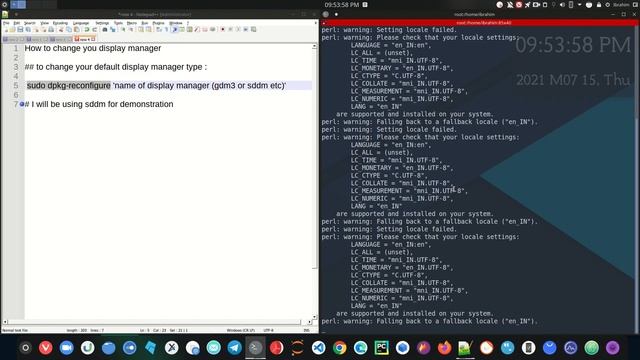Viewport: 640px width, 360px height.
Task: Click the airplane mode icon in the top panel
Action: coord(527,5)
